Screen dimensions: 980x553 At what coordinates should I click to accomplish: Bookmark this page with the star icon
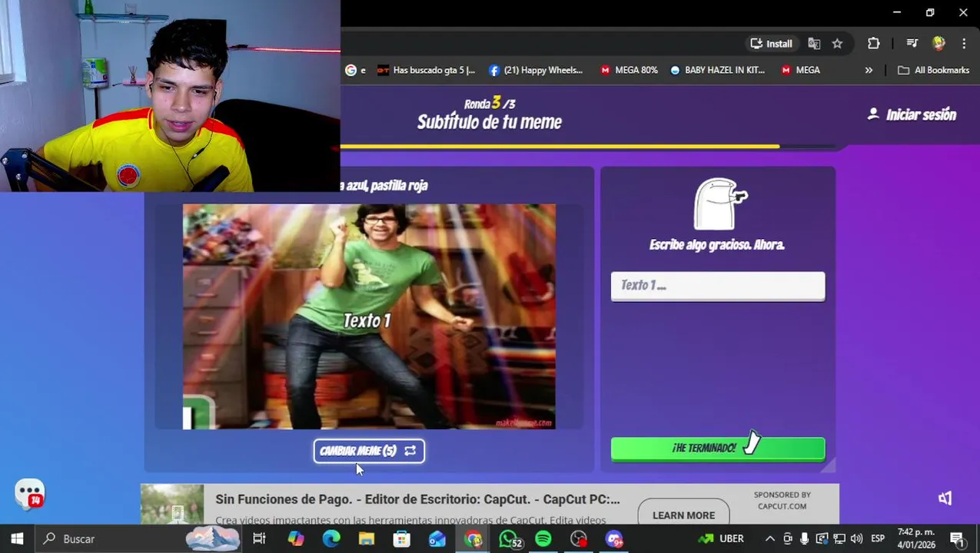click(837, 44)
